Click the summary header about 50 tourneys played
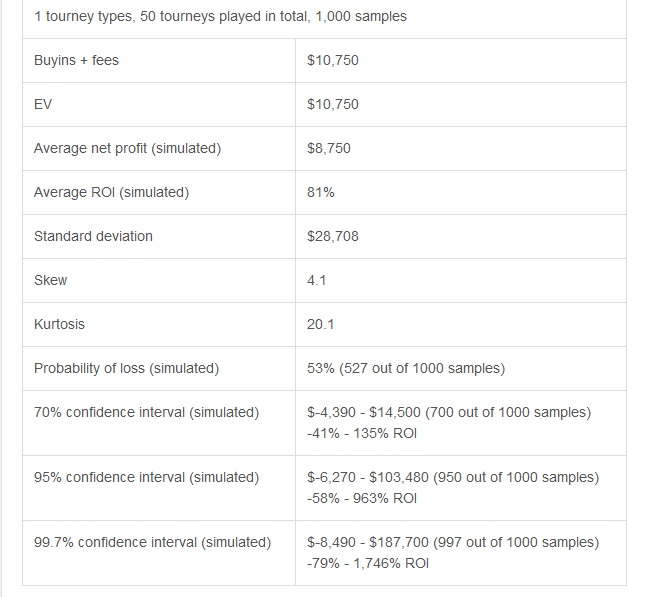Viewport: 662px width, 597px height. (x=220, y=17)
